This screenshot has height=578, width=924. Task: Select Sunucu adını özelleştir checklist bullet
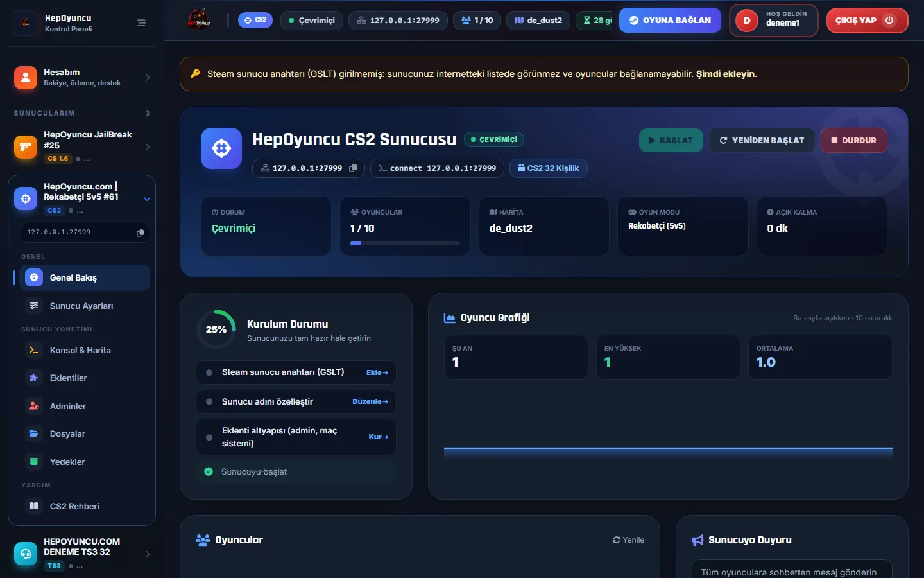click(x=209, y=401)
